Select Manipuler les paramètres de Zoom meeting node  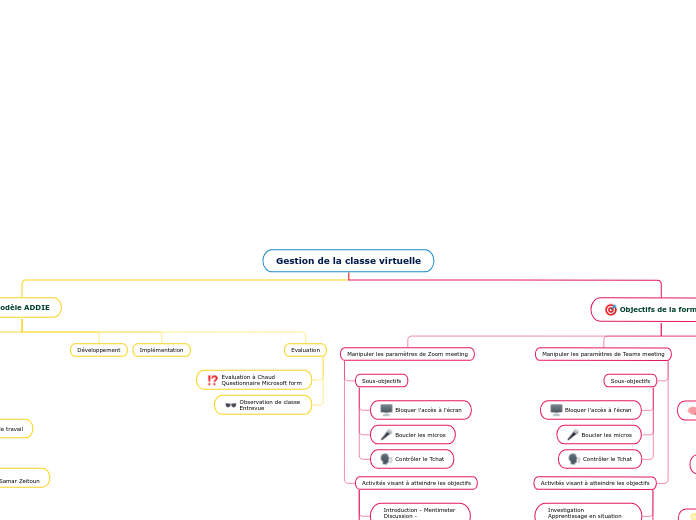[x=407, y=354]
